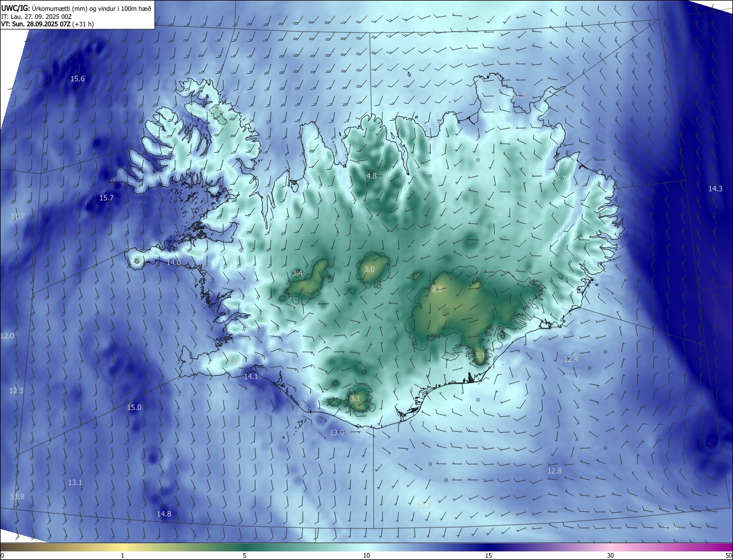Click the colorbar tick label '1'
Screen dimensions: 733x560
click(123, 556)
